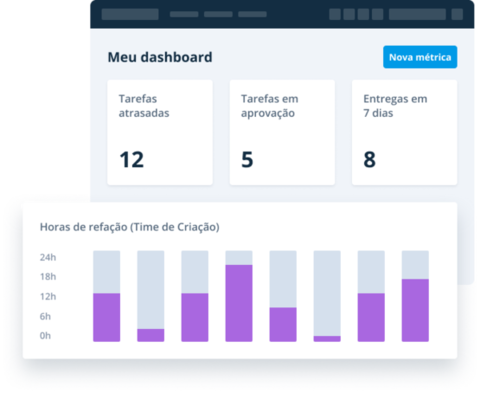Click the fourth square header icon
This screenshot has width=480, height=393.
(378, 14)
